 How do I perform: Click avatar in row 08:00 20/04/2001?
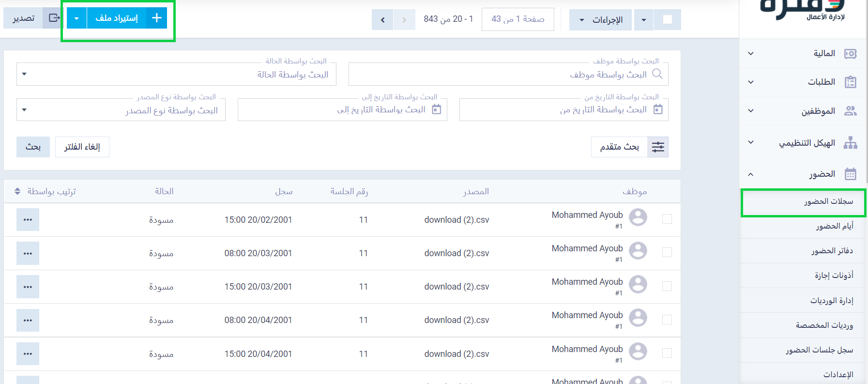click(638, 317)
